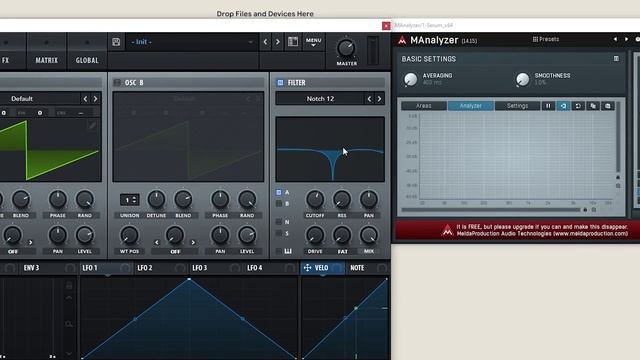Open Serum preset browser grid icon
The image size is (640, 360).
pyautogui.click(x=293, y=42)
